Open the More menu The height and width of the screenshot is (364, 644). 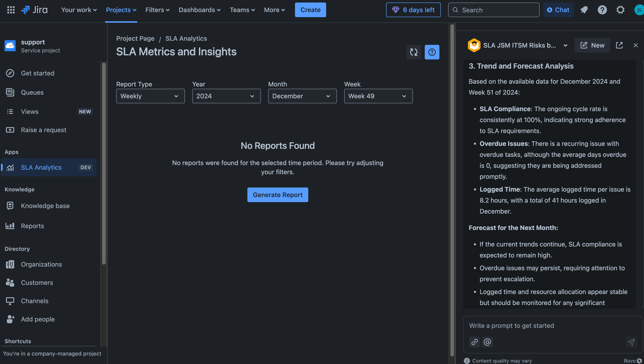(274, 10)
